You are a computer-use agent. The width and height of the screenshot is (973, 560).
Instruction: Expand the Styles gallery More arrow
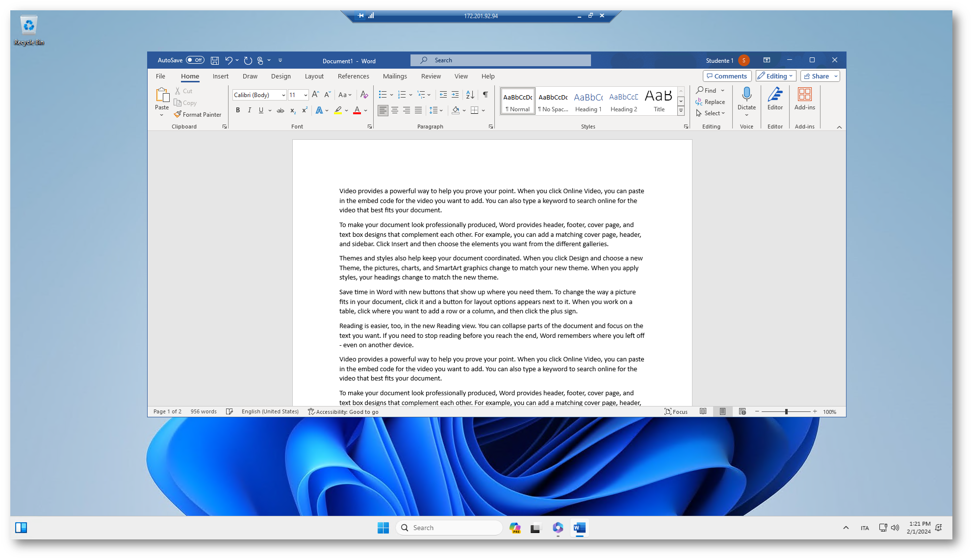pyautogui.click(x=681, y=111)
